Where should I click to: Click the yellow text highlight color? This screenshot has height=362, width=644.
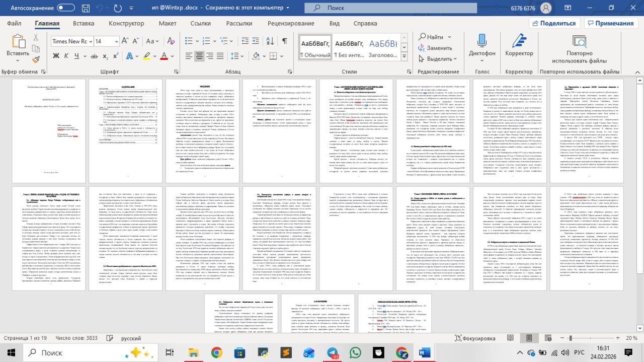pyautogui.click(x=146, y=56)
